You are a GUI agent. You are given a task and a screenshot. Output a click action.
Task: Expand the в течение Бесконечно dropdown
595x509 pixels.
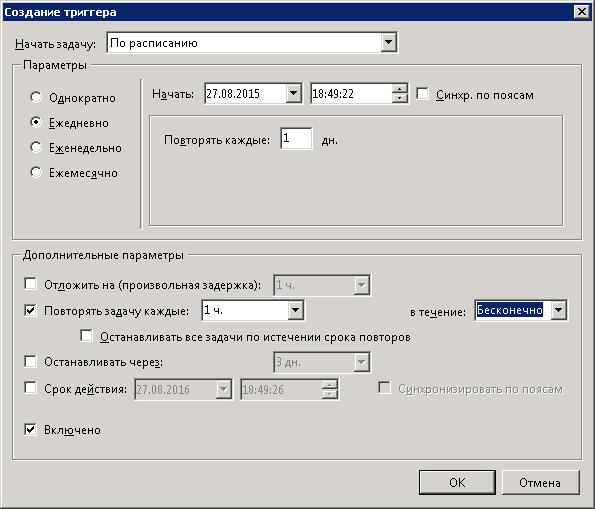pos(559,310)
